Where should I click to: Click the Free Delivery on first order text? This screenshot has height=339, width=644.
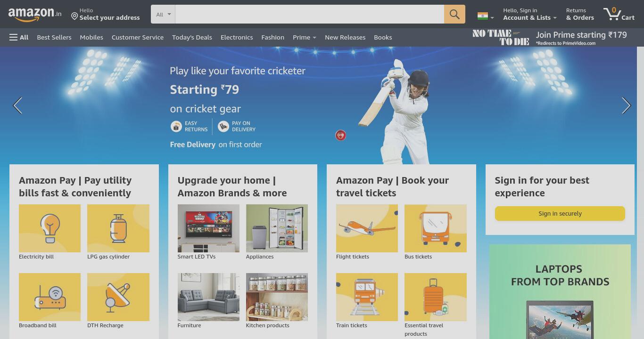pyautogui.click(x=216, y=145)
